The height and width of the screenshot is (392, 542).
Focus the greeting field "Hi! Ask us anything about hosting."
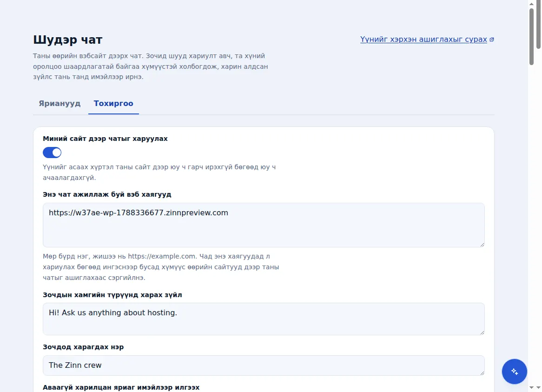click(264, 319)
